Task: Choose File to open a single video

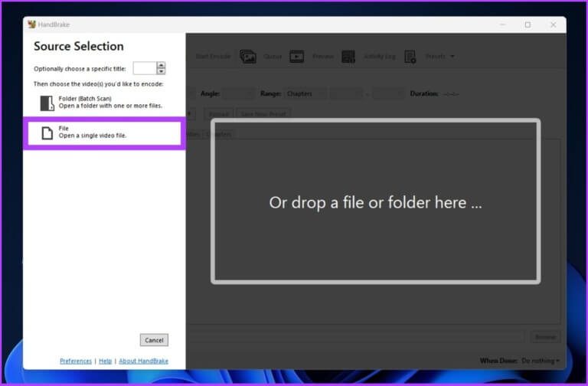Action: tap(105, 132)
